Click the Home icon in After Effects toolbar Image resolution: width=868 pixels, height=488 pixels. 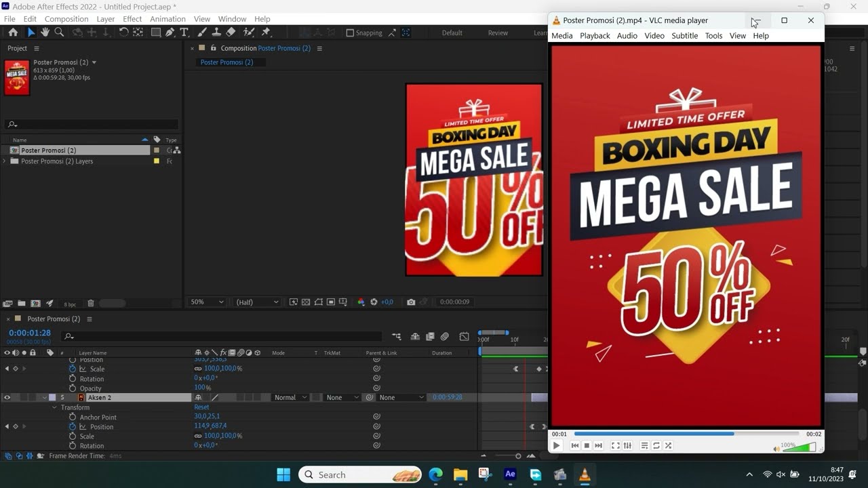coord(13,33)
